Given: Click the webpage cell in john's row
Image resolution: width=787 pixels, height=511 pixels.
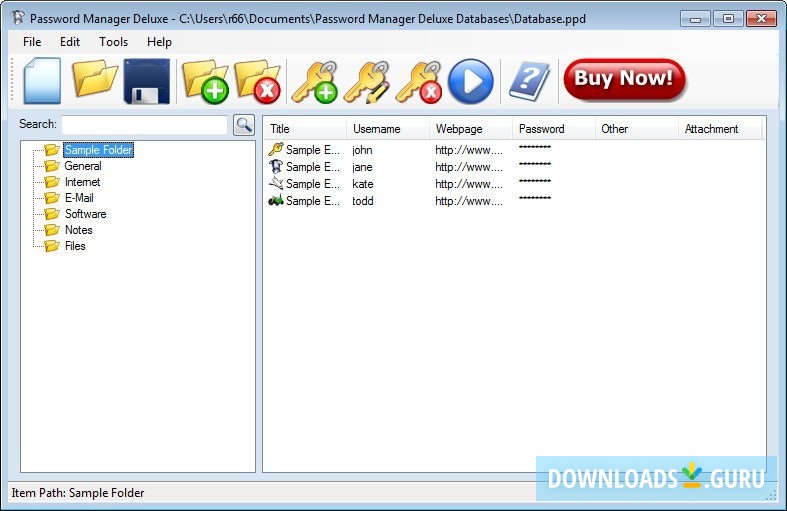Looking at the screenshot, I should [x=469, y=150].
